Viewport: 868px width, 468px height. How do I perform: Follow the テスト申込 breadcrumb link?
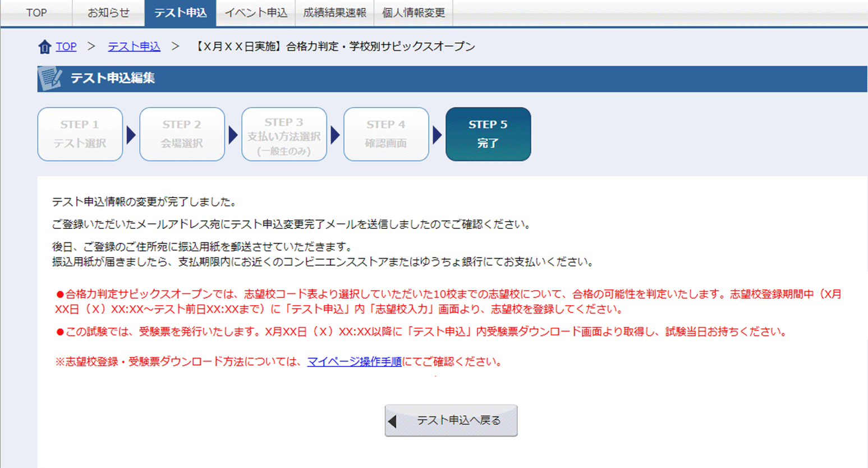point(134,47)
